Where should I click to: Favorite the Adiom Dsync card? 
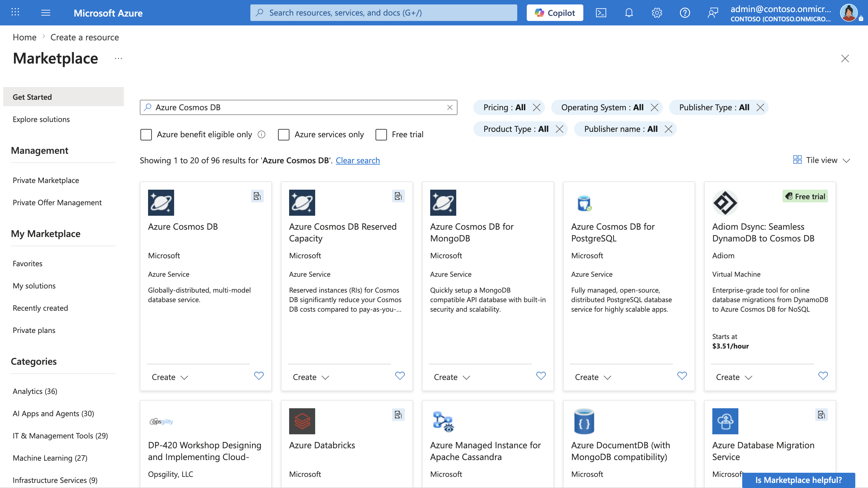[823, 376]
